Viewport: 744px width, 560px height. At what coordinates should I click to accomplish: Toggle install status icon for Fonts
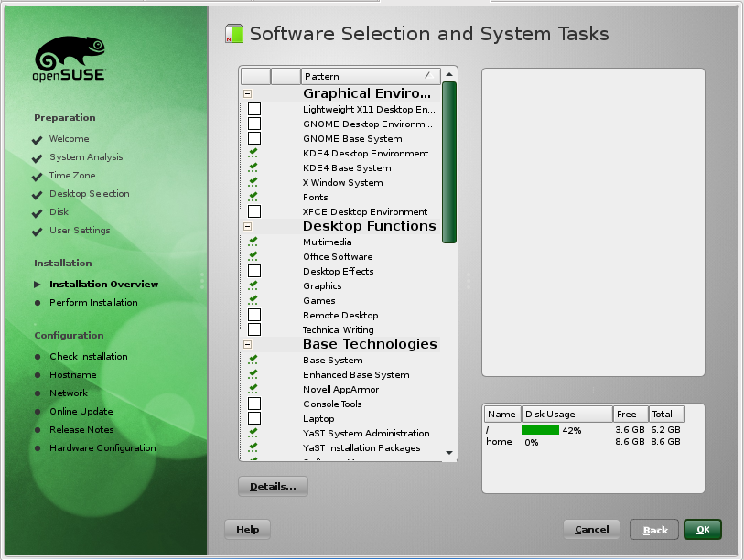click(253, 197)
